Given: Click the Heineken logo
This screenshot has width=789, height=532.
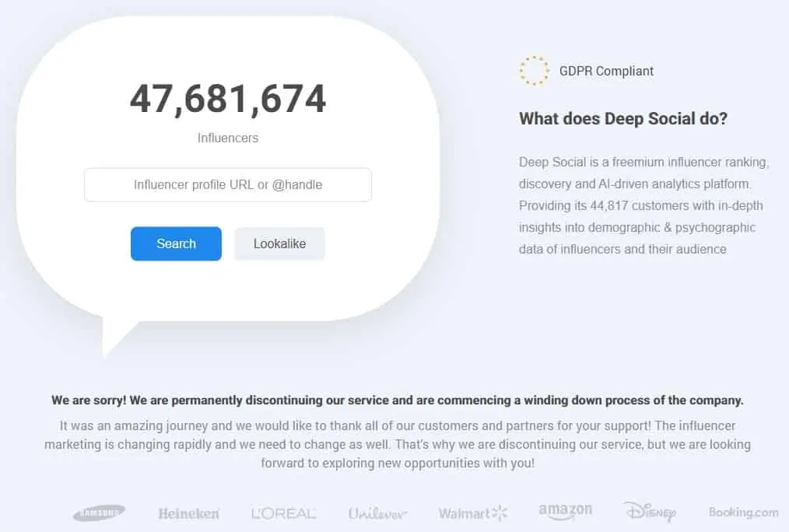Looking at the screenshot, I should (188, 513).
